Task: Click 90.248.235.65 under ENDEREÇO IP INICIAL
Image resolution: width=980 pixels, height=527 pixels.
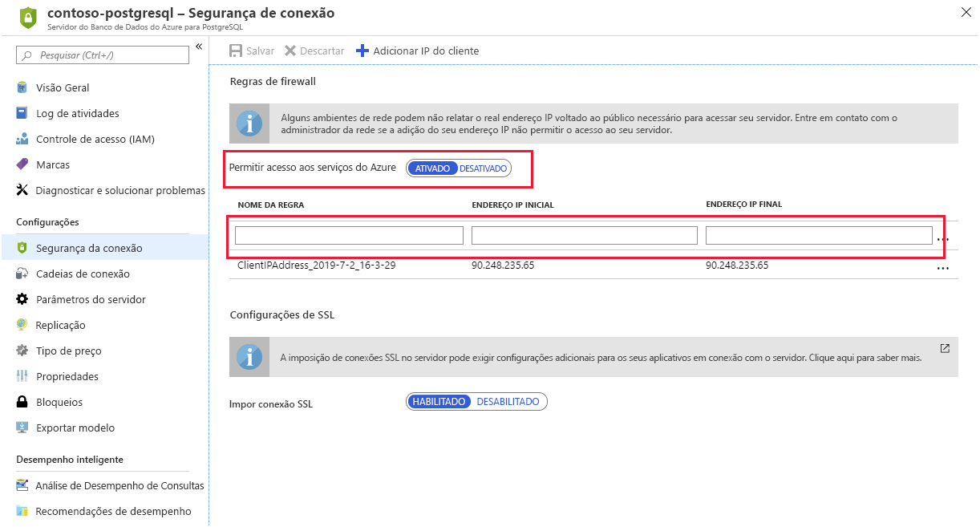Action: [503, 265]
